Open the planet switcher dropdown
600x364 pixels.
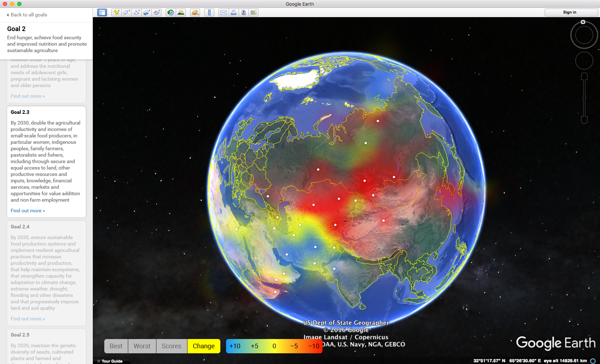195,12
